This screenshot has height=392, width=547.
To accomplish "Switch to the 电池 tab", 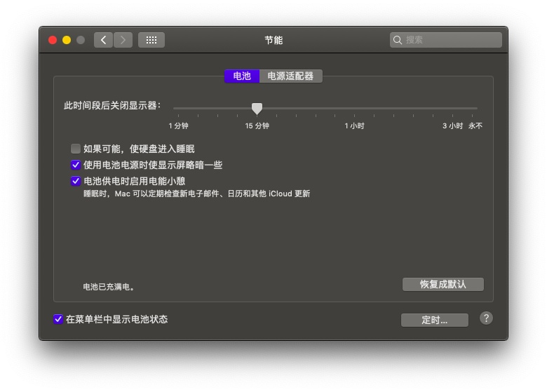I will click(242, 76).
